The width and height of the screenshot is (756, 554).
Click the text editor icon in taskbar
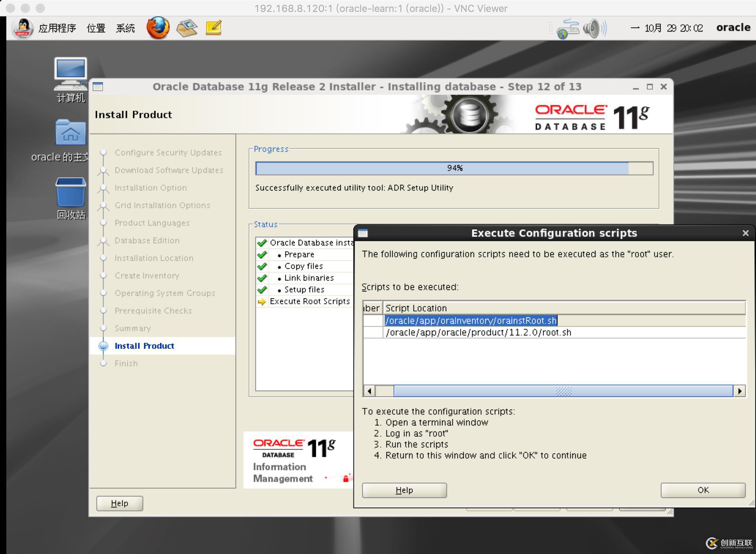click(x=213, y=28)
